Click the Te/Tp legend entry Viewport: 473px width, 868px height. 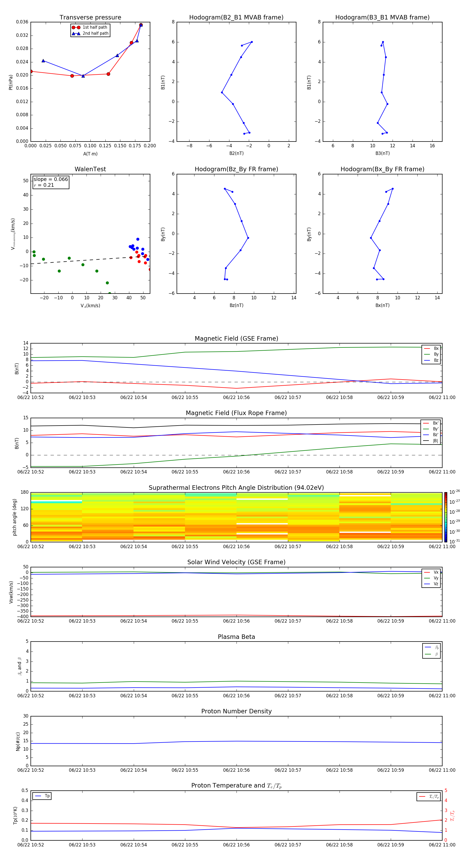[x=429, y=796]
